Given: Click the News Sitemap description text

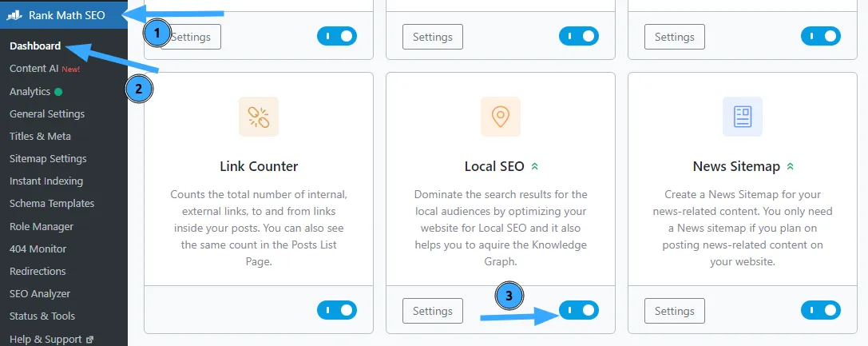Looking at the screenshot, I should pos(743,228).
